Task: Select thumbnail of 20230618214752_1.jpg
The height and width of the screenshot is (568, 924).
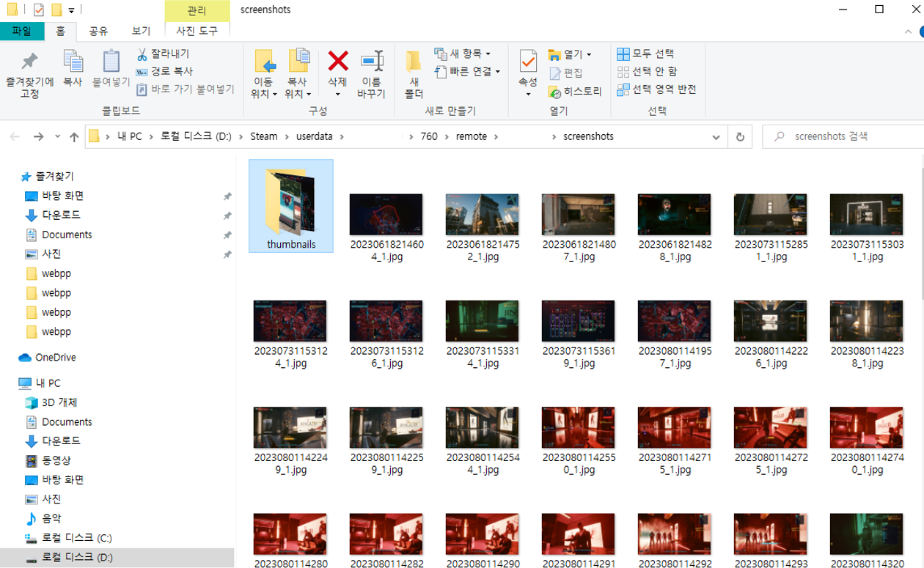Action: click(x=482, y=215)
